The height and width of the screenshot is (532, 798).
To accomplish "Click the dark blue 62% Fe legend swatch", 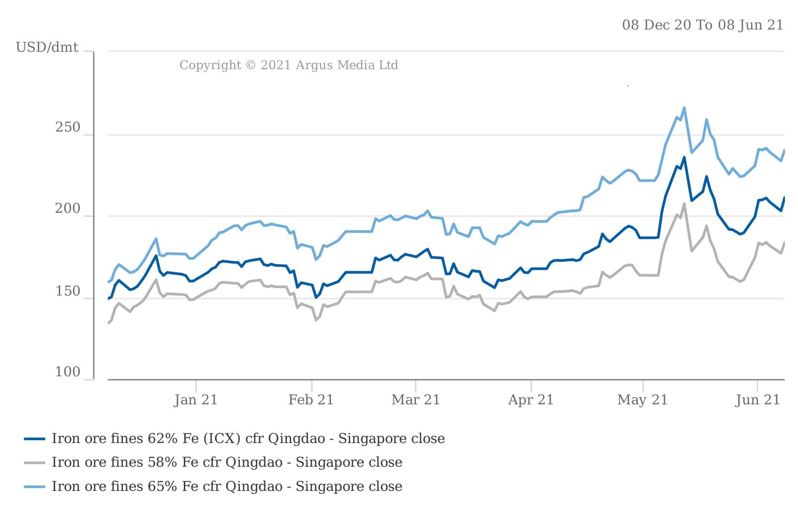I will (34, 439).
